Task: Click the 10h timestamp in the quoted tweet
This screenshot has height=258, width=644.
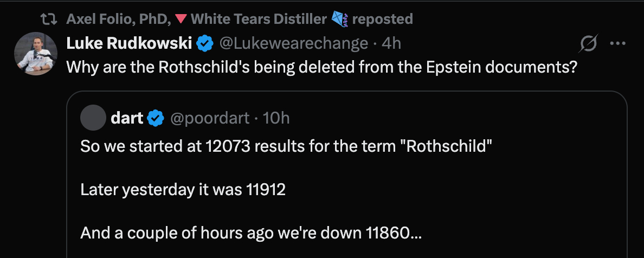Action: tap(276, 118)
